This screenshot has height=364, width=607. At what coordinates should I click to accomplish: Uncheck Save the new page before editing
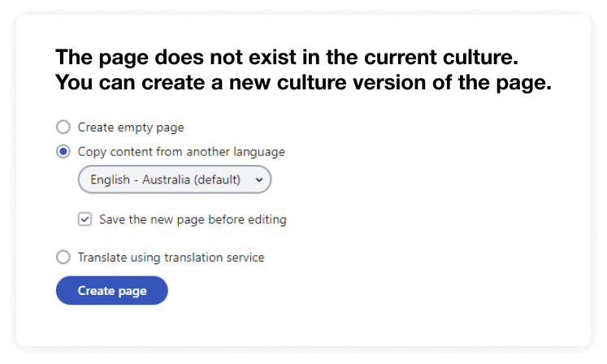coord(85,219)
